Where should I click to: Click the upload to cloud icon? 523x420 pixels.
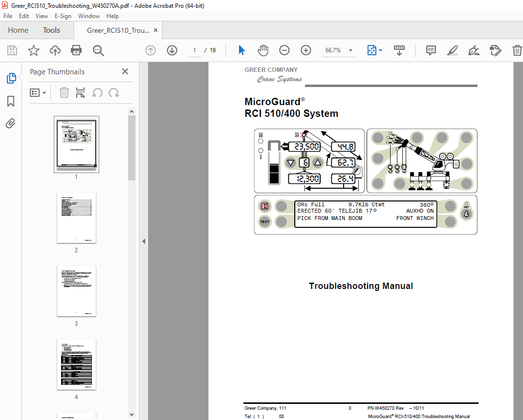click(x=55, y=50)
